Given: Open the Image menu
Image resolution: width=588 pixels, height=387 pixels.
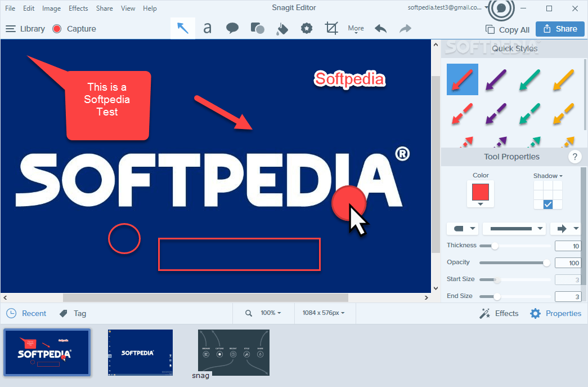Looking at the screenshot, I should pyautogui.click(x=51, y=8).
